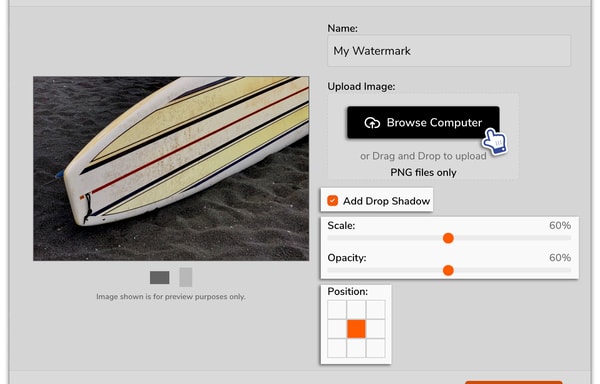This screenshot has width=600, height=384.
Task: Toggle the Add Drop Shadow checkbox
Action: [333, 201]
